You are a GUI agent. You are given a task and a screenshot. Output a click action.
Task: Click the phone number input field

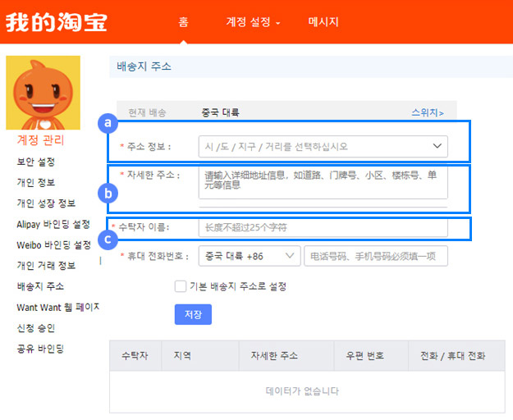pos(375,257)
